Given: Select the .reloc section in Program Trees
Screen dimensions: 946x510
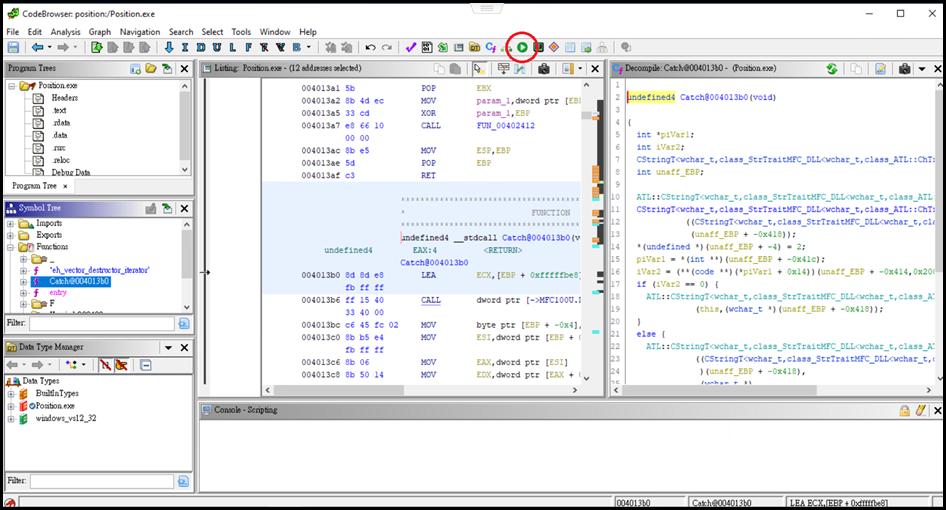Looking at the screenshot, I should [x=61, y=160].
